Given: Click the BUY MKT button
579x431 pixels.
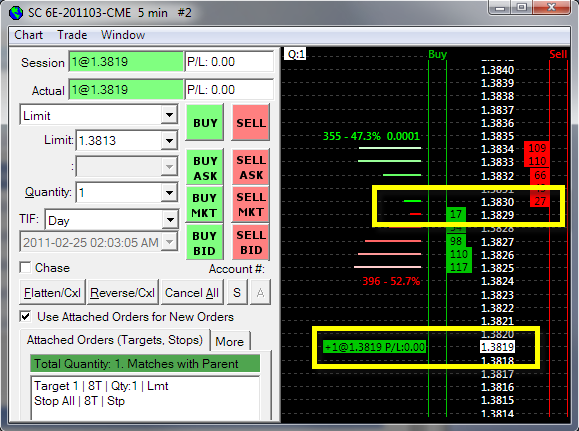Looking at the screenshot, I should coord(204,205).
